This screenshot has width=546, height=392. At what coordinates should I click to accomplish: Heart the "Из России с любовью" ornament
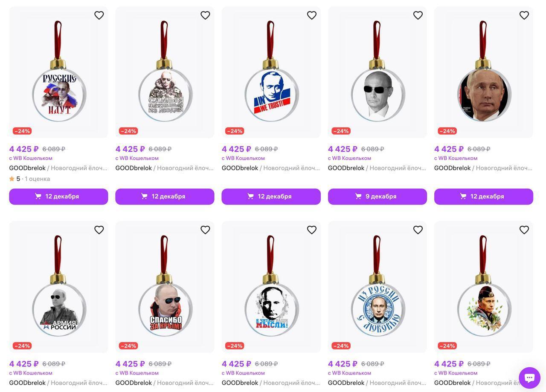[x=418, y=230]
